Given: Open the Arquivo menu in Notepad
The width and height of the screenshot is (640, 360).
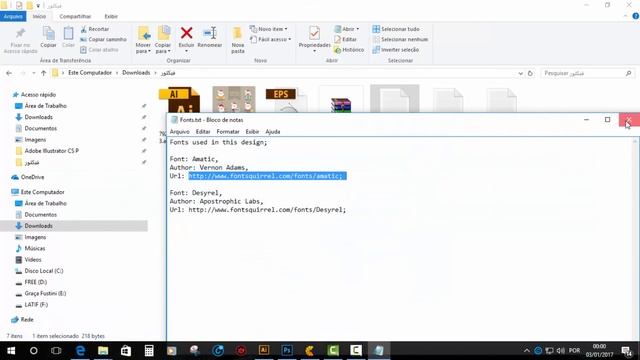Looking at the screenshot, I should coord(179,131).
